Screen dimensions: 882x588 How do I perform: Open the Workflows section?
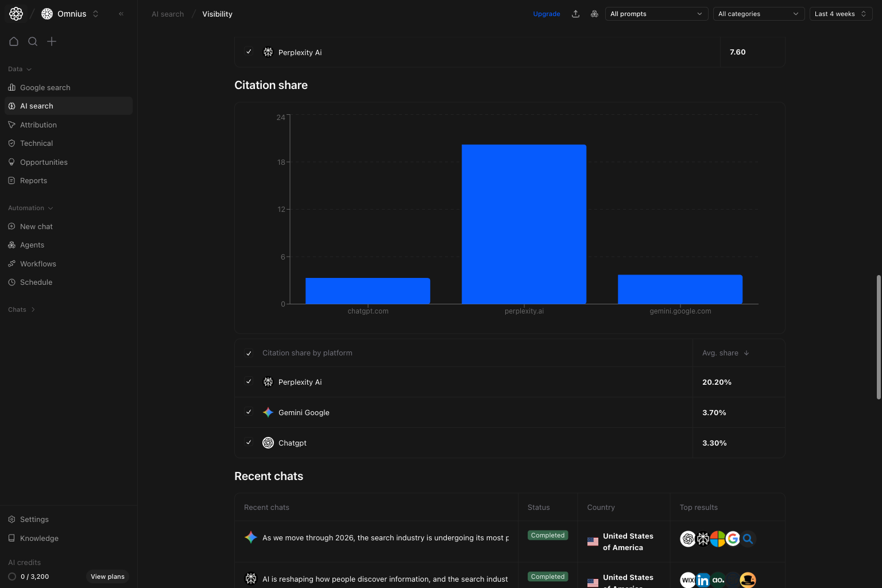[x=38, y=264]
